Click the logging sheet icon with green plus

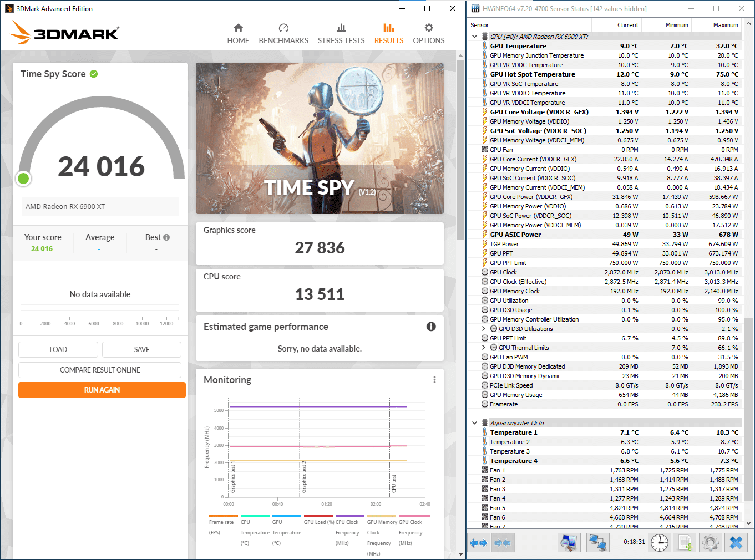click(685, 542)
